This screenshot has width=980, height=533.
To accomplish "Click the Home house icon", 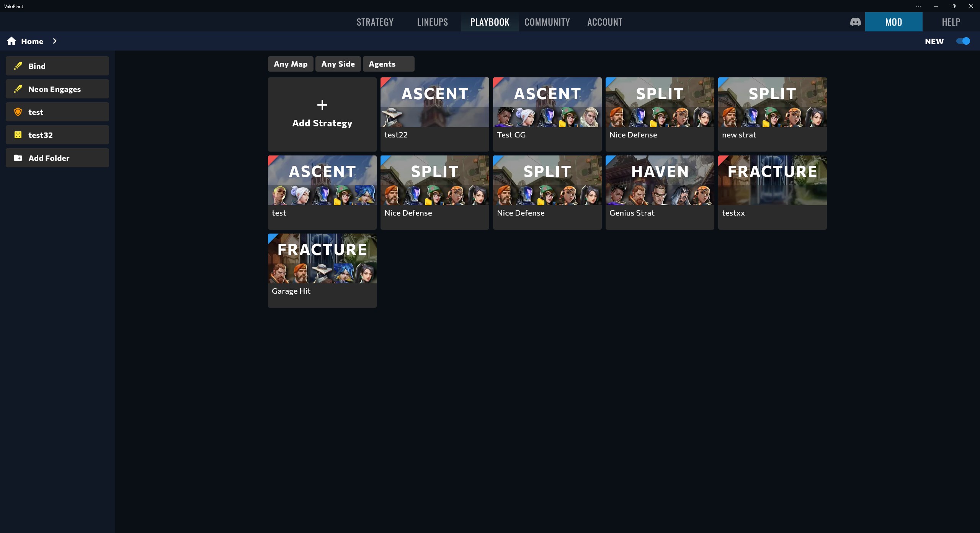I will point(11,41).
